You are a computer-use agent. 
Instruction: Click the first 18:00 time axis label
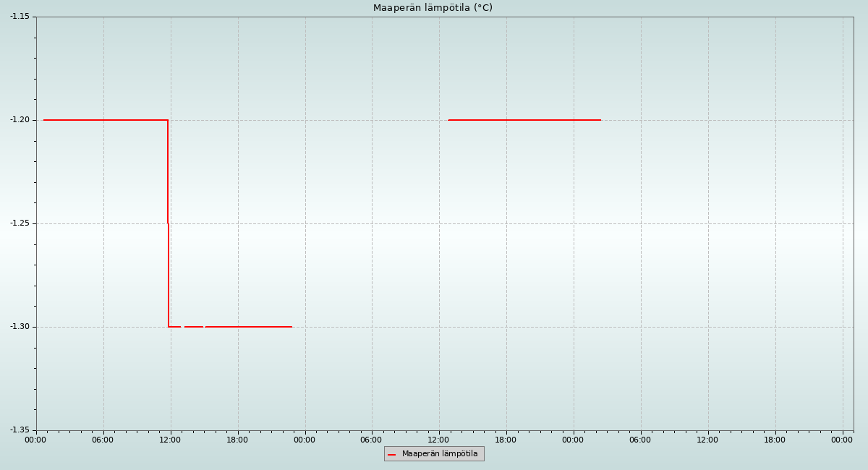click(x=237, y=440)
